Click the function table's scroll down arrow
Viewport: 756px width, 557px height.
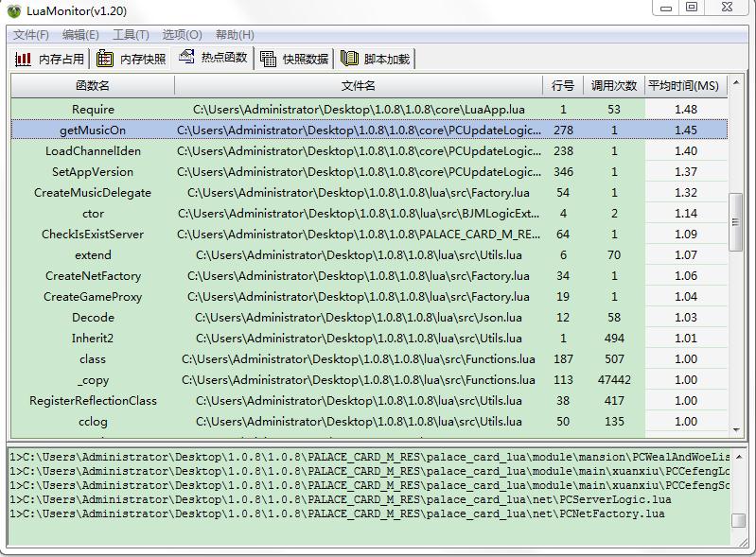point(736,430)
